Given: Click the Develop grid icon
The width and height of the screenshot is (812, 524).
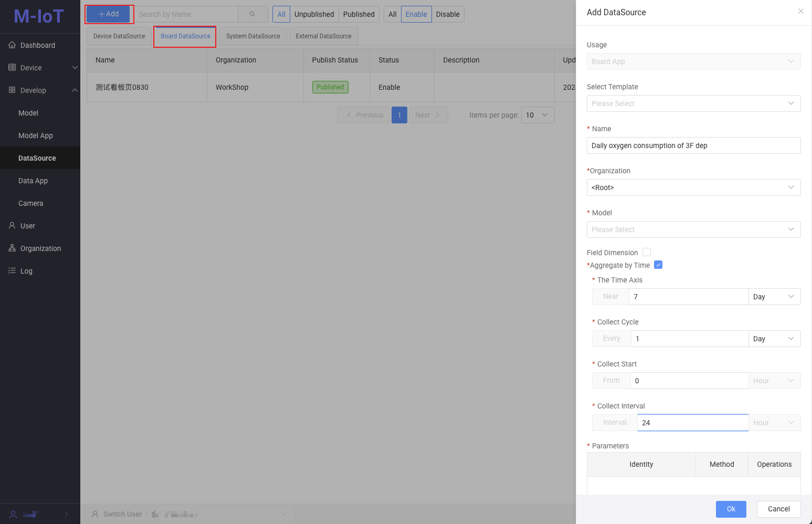Looking at the screenshot, I should tap(12, 90).
